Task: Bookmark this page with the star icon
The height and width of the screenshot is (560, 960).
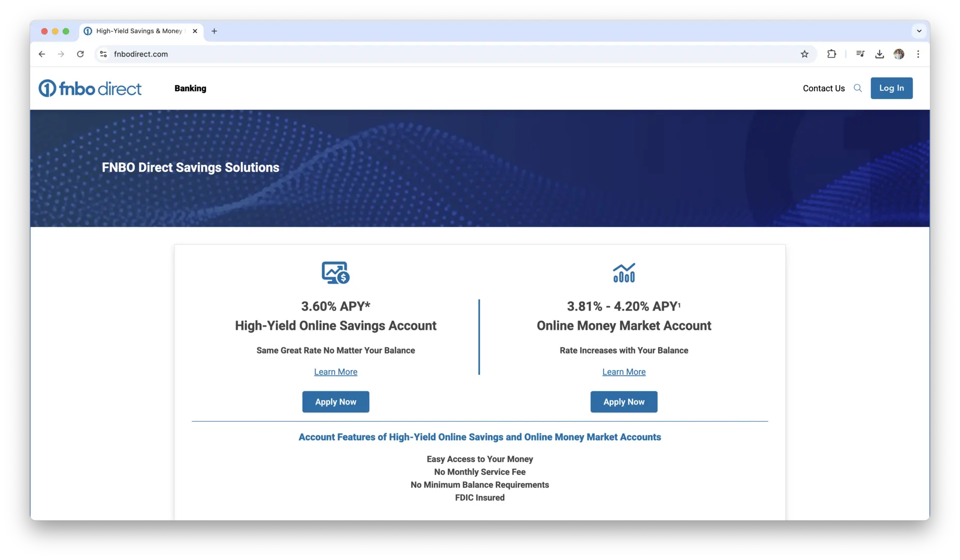Action: 804,54
